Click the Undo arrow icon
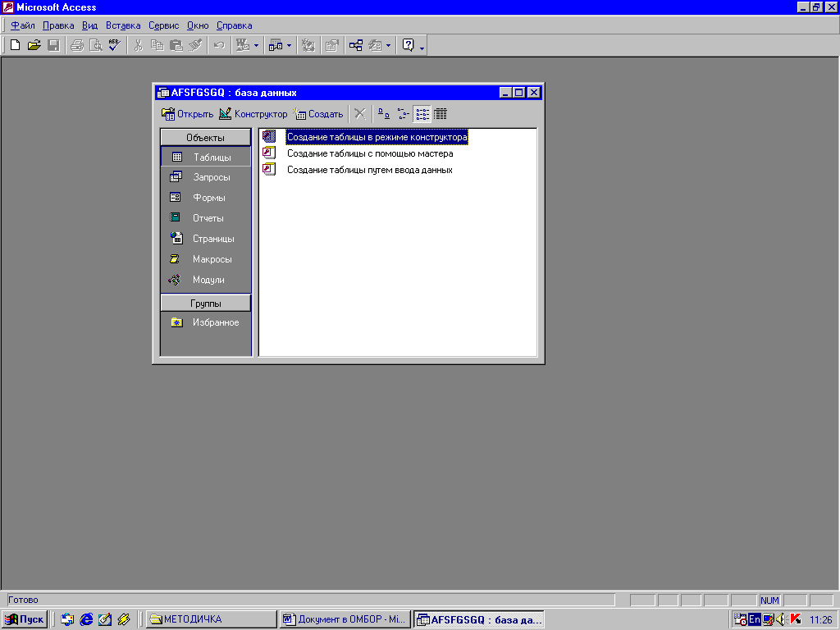 tap(218, 45)
